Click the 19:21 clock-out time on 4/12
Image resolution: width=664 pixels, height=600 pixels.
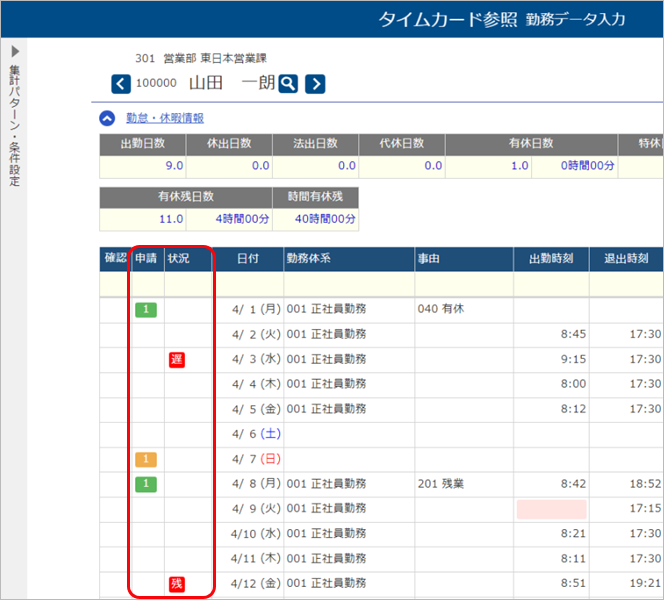(x=645, y=583)
